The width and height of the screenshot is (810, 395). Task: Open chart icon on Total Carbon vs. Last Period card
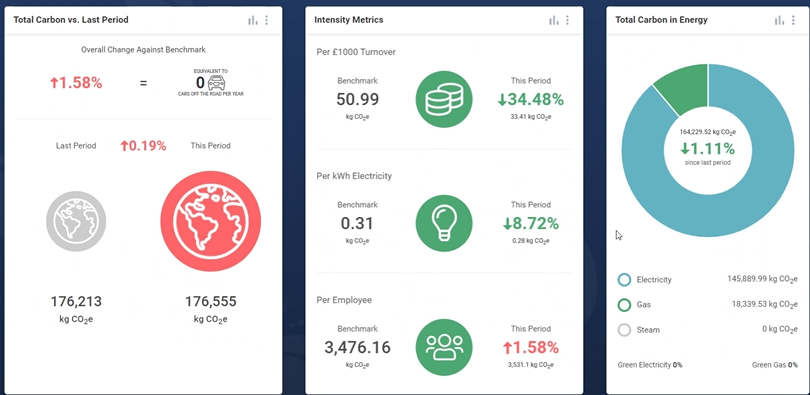(x=253, y=20)
